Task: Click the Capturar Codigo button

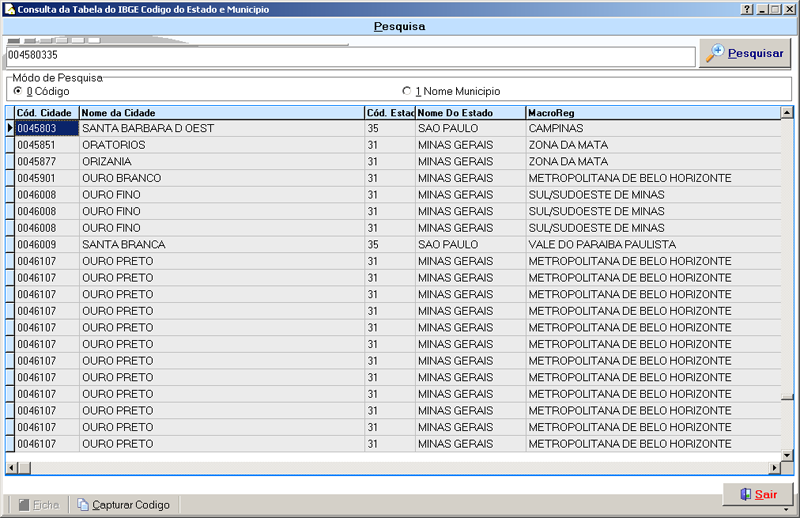Action: pos(123,505)
